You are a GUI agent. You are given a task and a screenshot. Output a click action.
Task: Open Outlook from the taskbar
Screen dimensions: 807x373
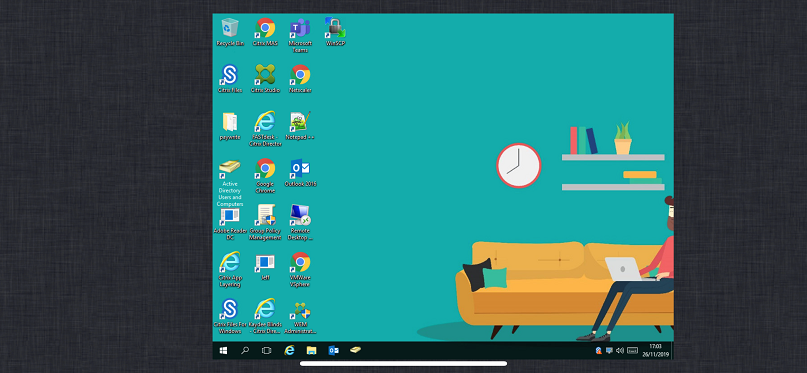(334, 350)
